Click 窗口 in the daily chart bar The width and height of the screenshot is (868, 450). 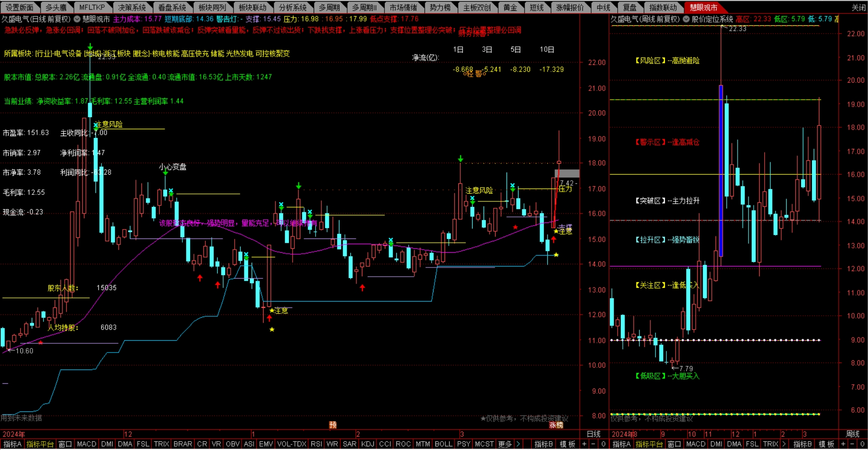pyautogui.click(x=65, y=444)
